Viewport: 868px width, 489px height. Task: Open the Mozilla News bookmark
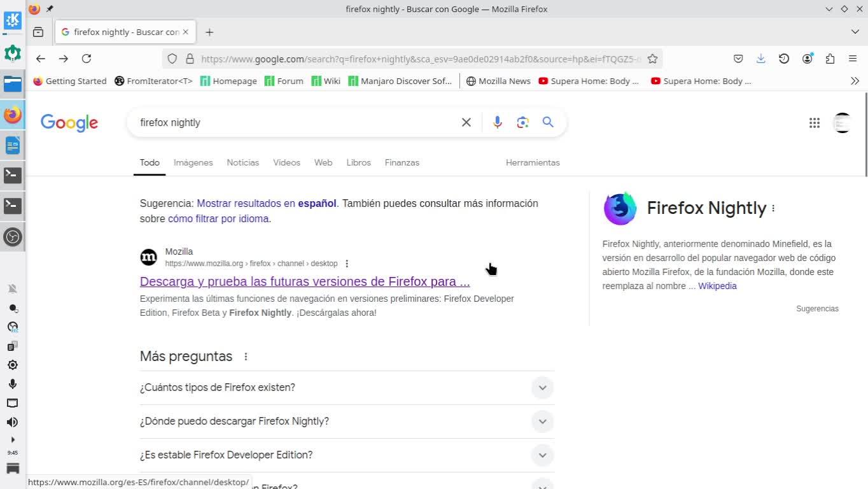tap(498, 81)
